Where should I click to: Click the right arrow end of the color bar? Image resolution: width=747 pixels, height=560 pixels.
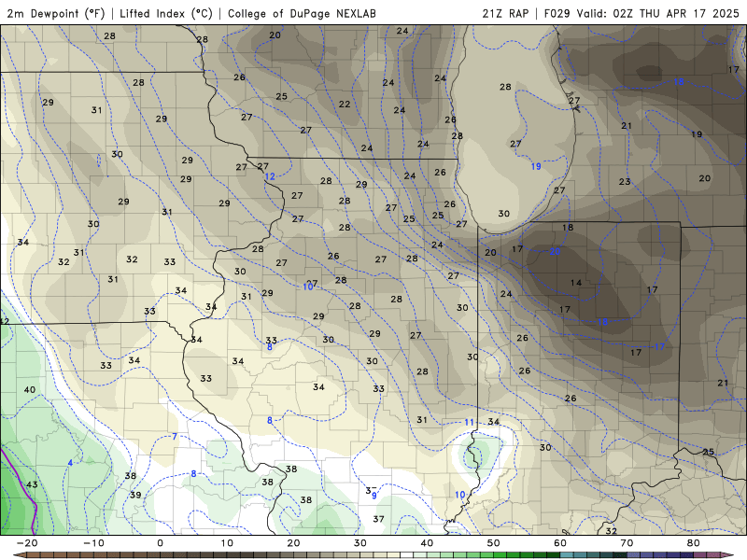pos(729,555)
